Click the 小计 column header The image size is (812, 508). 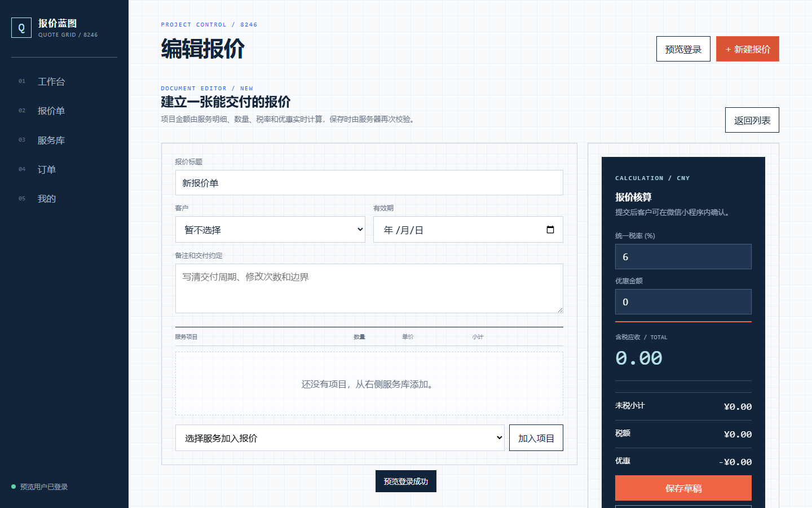pyautogui.click(x=478, y=337)
